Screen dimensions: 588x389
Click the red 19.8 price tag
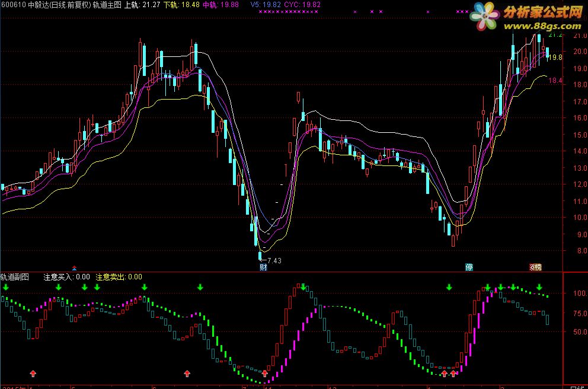(555, 58)
